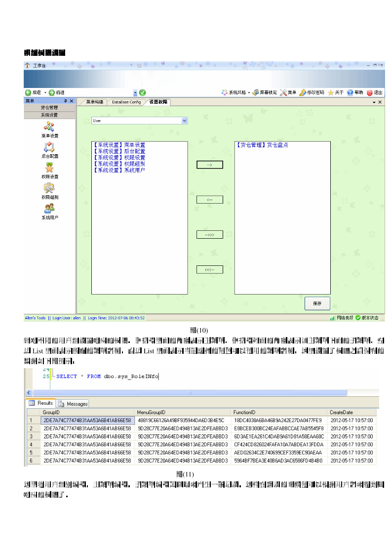Open 权限組別 in the sidebar
392x555 pixels.
pyautogui.click(x=49, y=191)
